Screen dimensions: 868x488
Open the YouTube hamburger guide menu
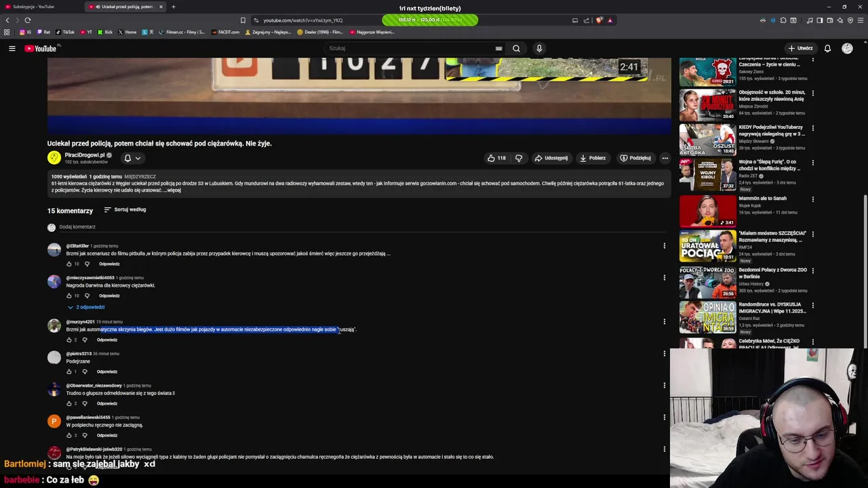point(12,48)
